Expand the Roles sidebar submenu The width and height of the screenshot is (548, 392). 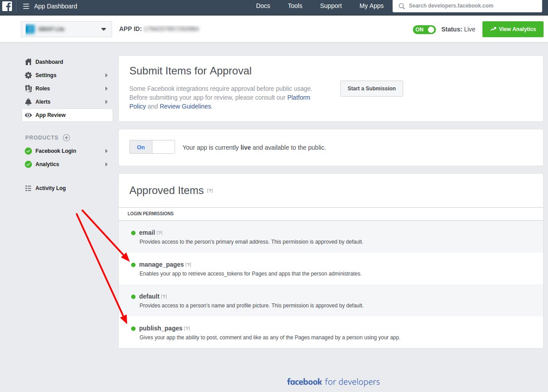pyautogui.click(x=106, y=89)
